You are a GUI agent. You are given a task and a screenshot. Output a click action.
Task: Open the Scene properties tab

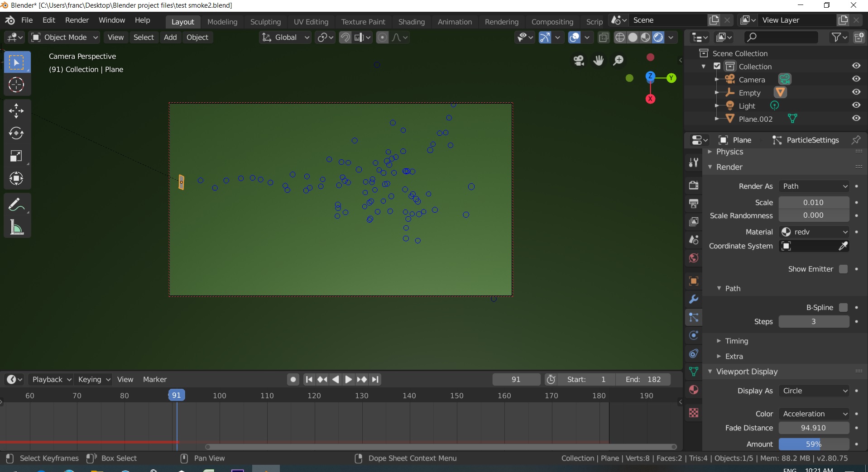click(x=694, y=239)
